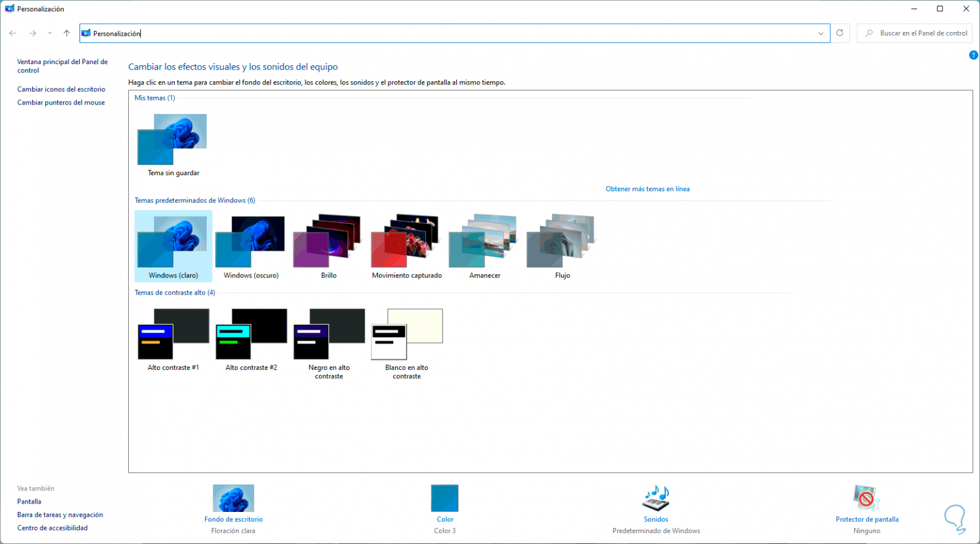Refresh the Personalización window
This screenshot has width=980, height=544.
click(x=840, y=33)
